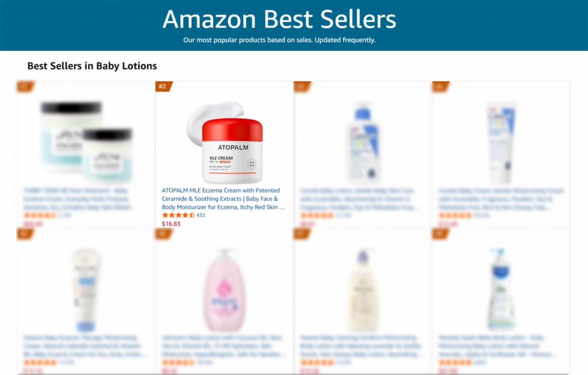Click the Amazon Best Sellers banner title
The width and height of the screenshot is (588, 375).
coord(279,20)
